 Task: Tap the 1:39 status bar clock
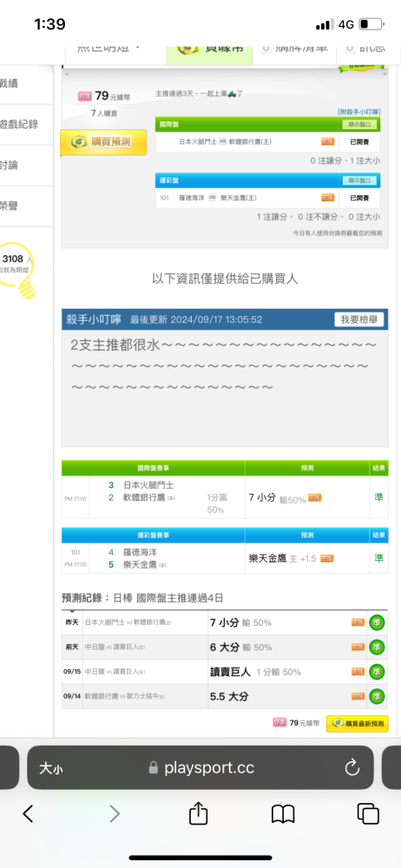tap(49, 24)
